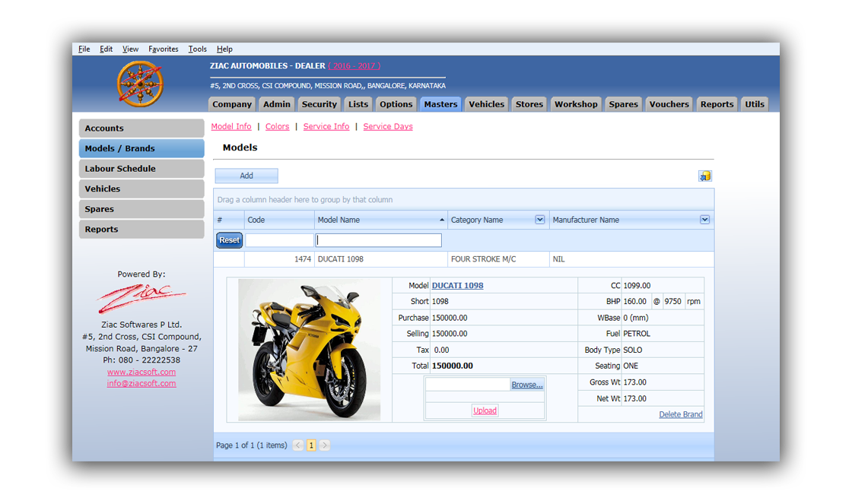Go to the Vehicles top tab
The height and width of the screenshot is (504, 852).
coord(486,104)
